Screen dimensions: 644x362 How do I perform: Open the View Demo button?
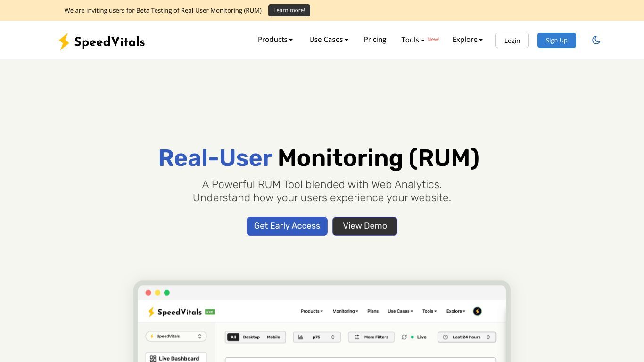tap(365, 226)
